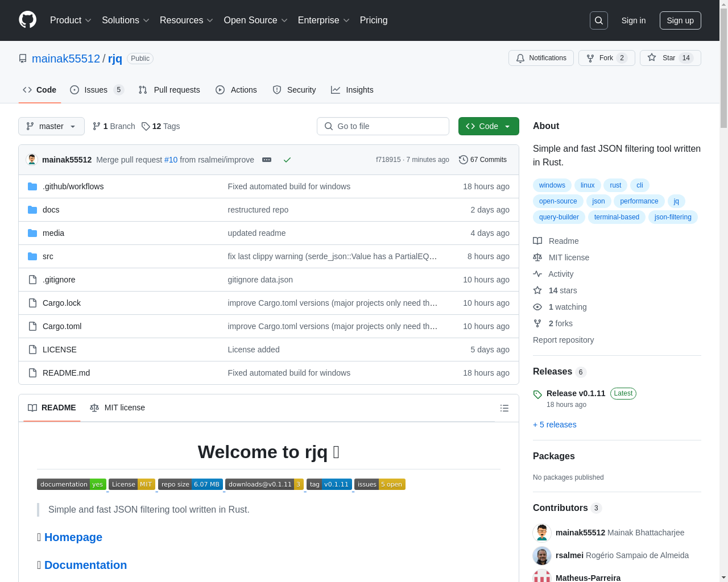This screenshot has height=582, width=728.
Task: Click the Cargo.lock file icon
Action: coord(32,303)
